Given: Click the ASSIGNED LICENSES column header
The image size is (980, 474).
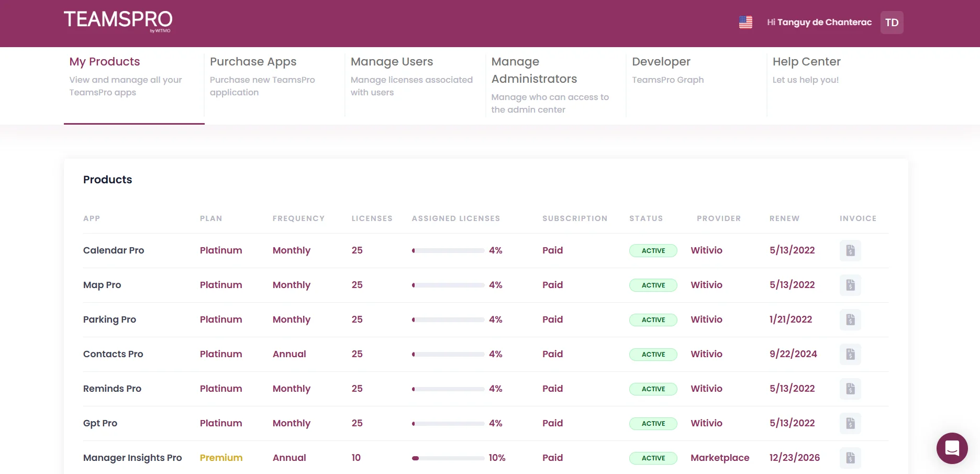Looking at the screenshot, I should coord(456,218).
